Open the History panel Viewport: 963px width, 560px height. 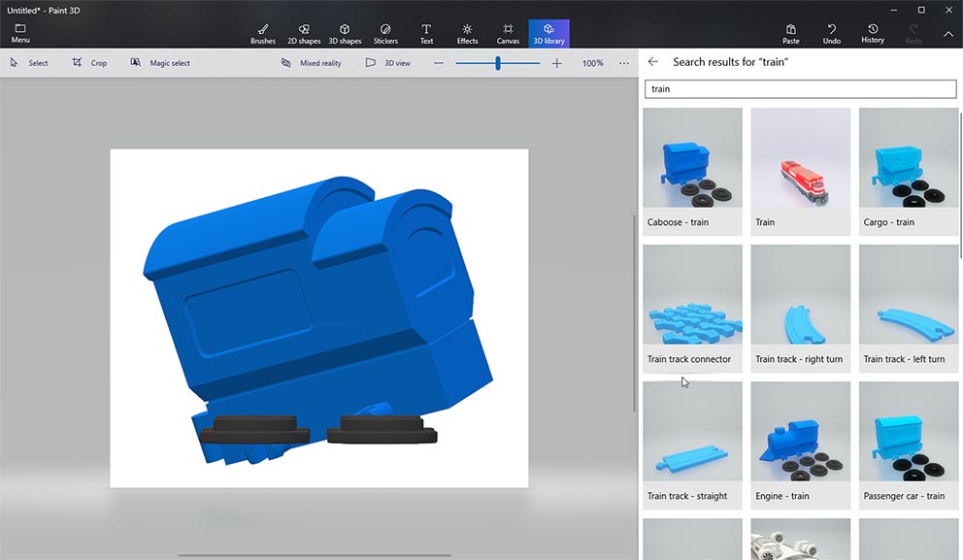(873, 34)
